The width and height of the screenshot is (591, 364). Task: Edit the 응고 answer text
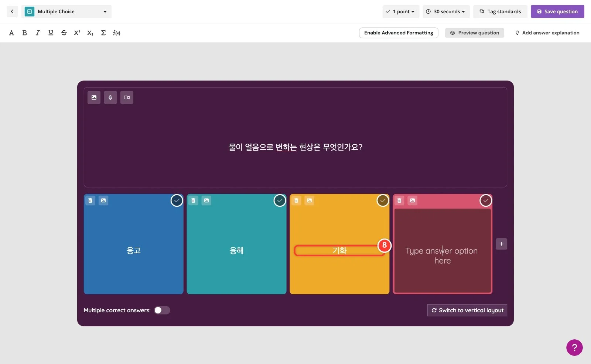tap(134, 250)
